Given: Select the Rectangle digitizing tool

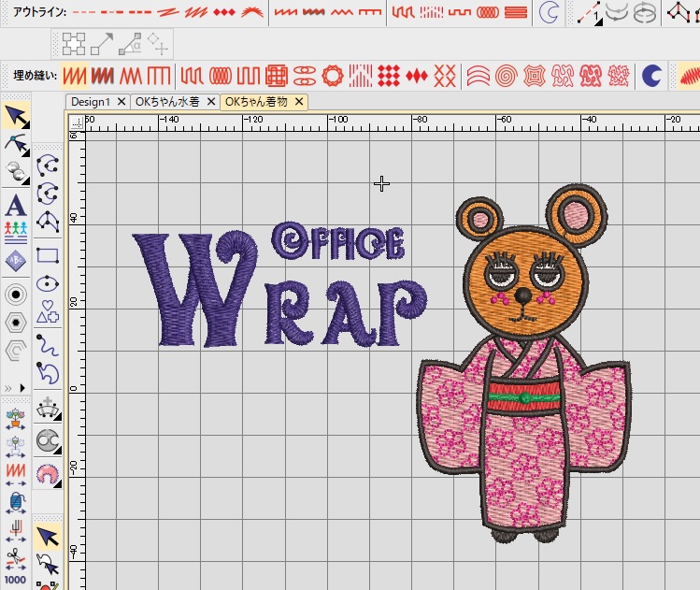Looking at the screenshot, I should coord(48,256).
